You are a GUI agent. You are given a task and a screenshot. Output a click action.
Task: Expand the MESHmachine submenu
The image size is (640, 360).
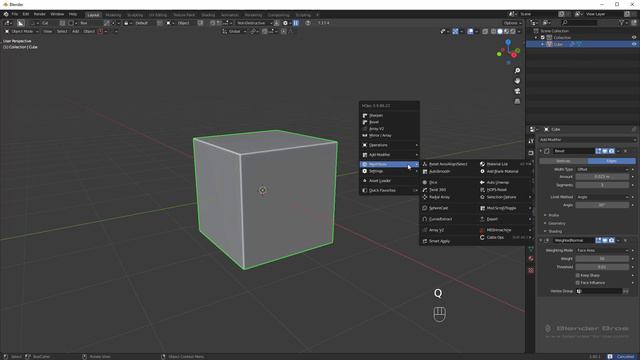pos(506,230)
